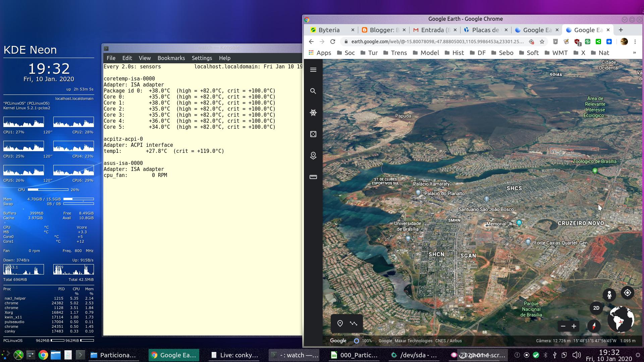Open the Edit menu in Konsole
Screen dimensions: 644x362
[x=127, y=58]
